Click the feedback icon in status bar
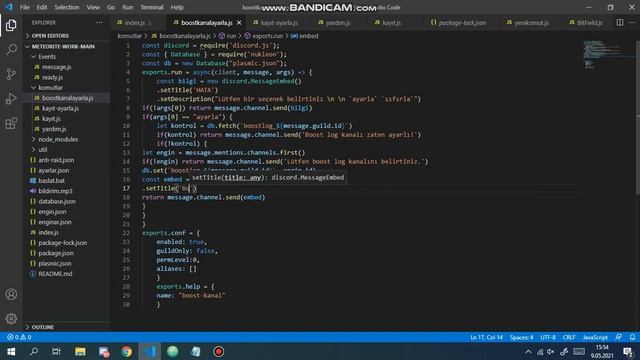The height and width of the screenshot is (360, 640). [x=619, y=337]
